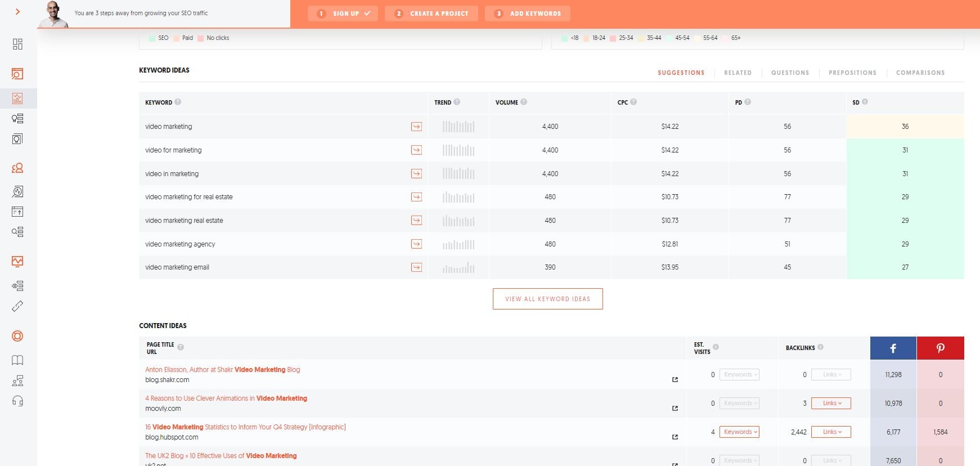This screenshot has width=980, height=466.
Task: Open external link icon for blog.hubspot.com
Action: tap(675, 437)
